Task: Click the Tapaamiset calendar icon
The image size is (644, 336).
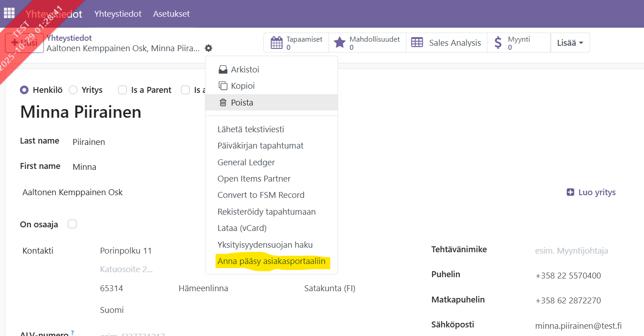Action: tap(277, 43)
